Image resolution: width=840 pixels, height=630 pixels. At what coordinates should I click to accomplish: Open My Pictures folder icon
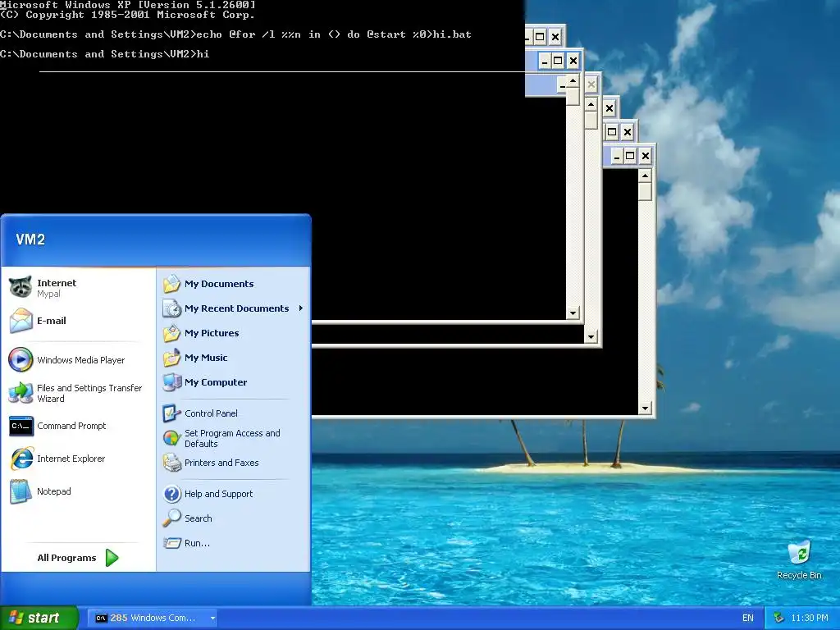click(172, 333)
